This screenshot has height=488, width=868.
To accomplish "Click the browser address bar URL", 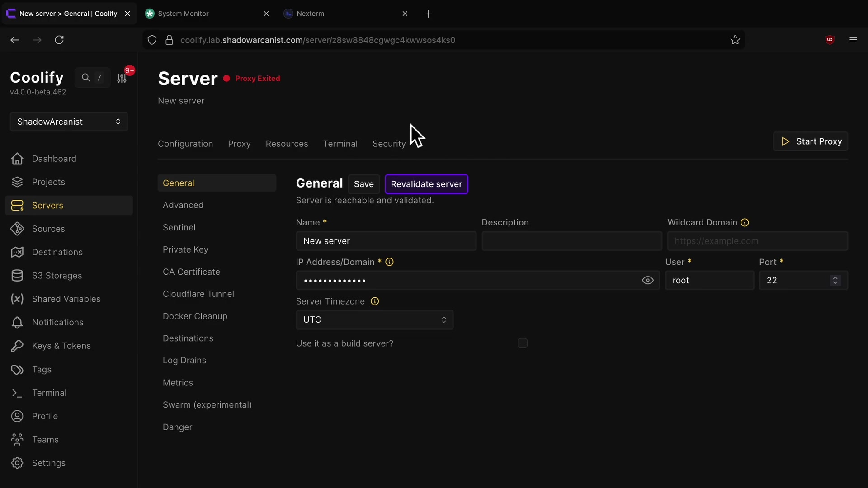I will click(318, 40).
